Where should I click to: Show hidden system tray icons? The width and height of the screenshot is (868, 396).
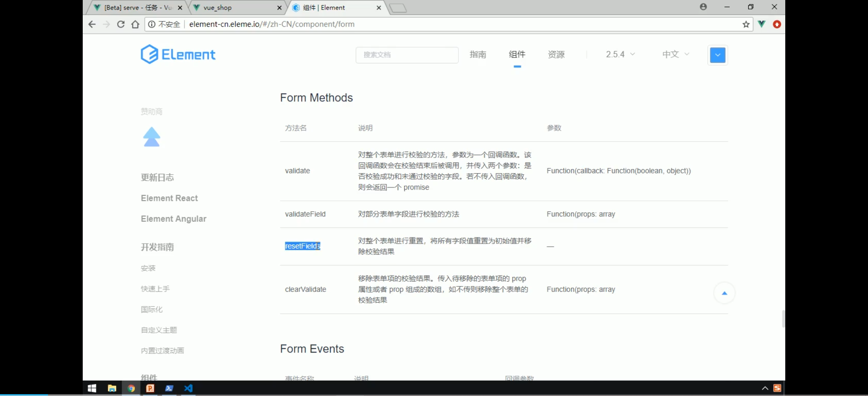765,388
